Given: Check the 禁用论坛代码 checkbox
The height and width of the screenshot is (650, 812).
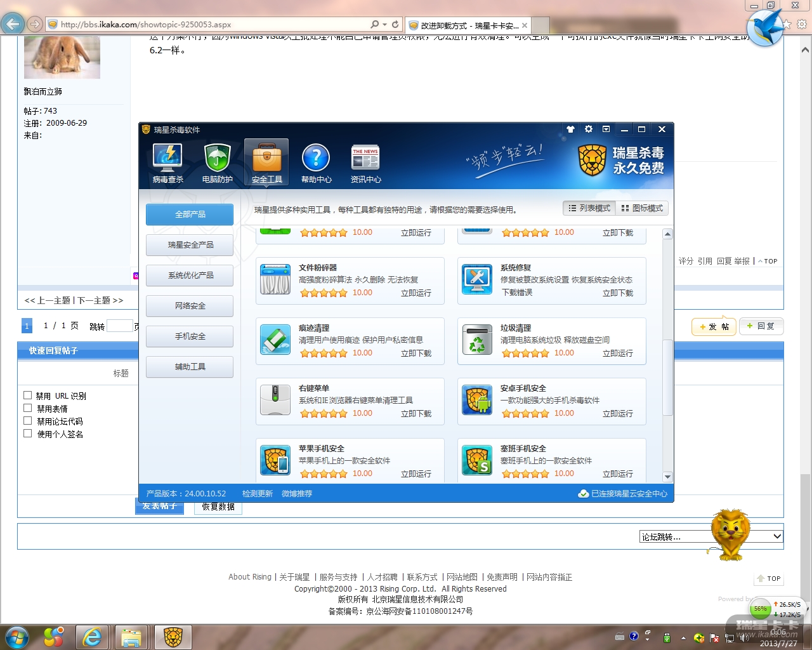Looking at the screenshot, I should pos(27,420).
